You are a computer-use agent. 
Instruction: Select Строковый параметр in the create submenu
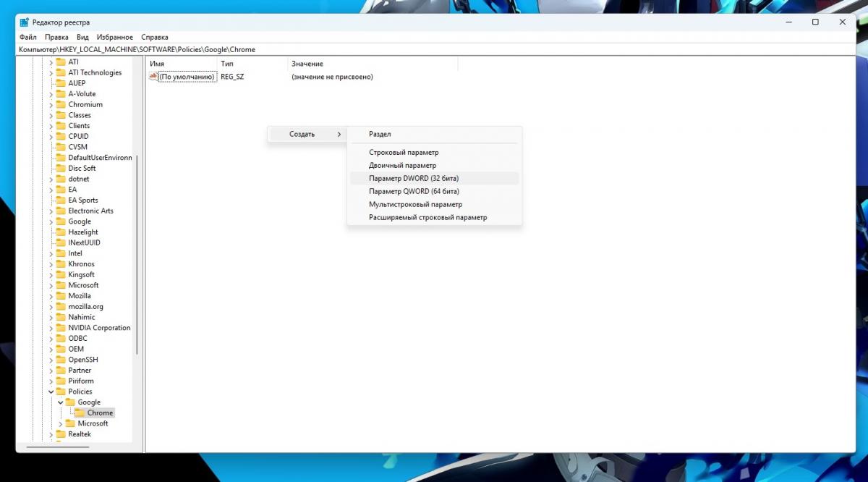[x=404, y=153]
